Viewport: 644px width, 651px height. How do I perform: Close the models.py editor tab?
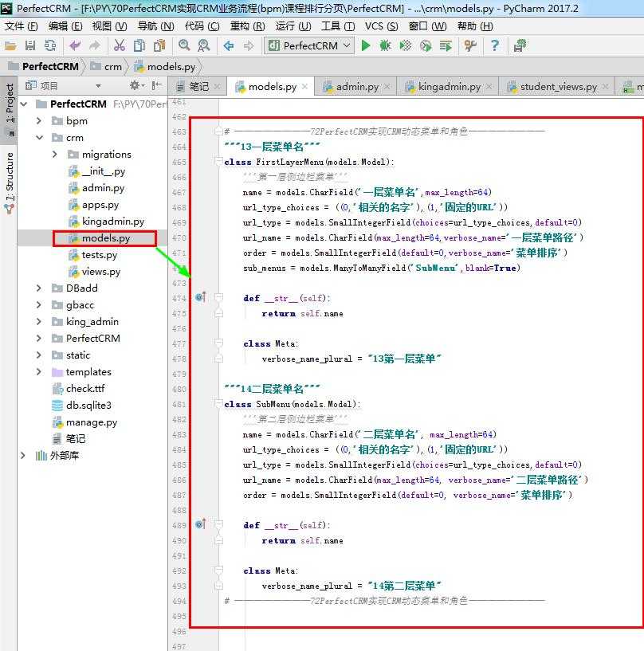[x=304, y=86]
